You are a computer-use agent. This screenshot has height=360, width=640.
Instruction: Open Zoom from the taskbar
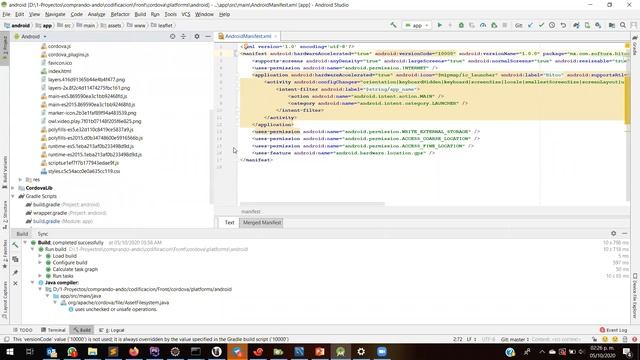click(382, 351)
